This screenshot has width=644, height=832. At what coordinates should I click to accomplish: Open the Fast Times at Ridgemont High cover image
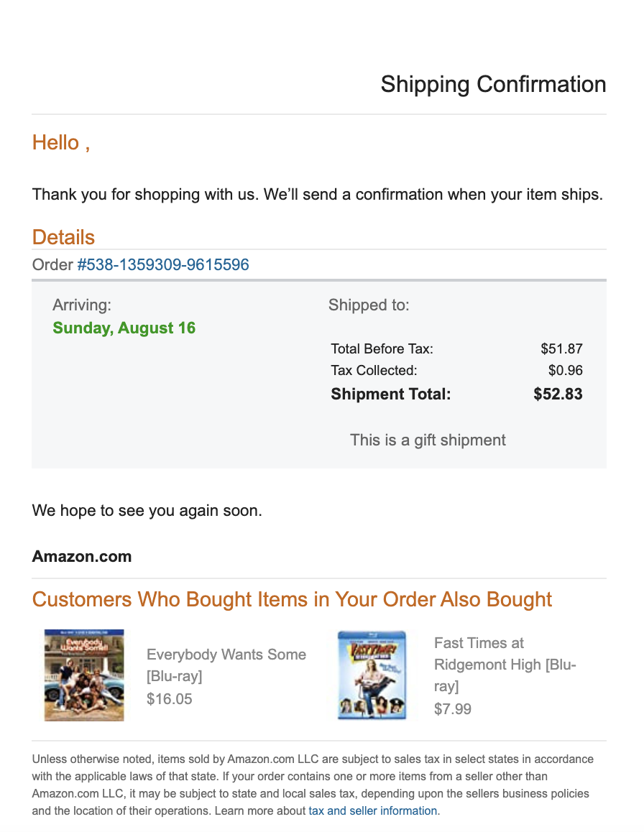click(372, 675)
